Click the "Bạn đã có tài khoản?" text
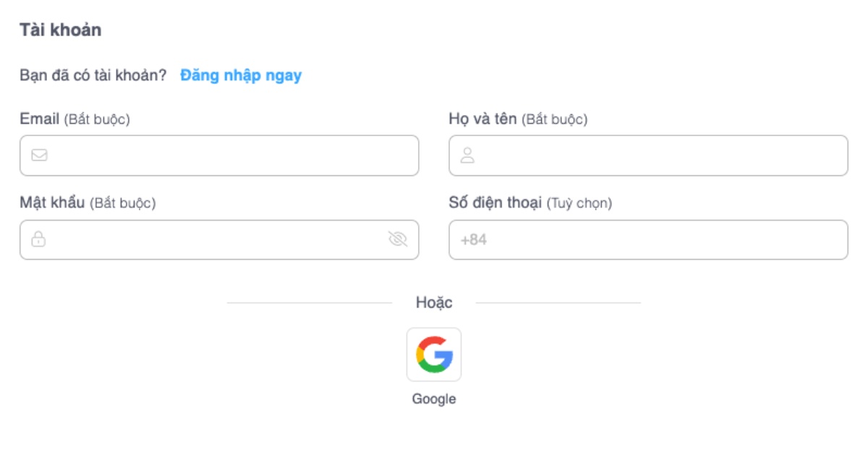The height and width of the screenshot is (456, 868). point(93,75)
